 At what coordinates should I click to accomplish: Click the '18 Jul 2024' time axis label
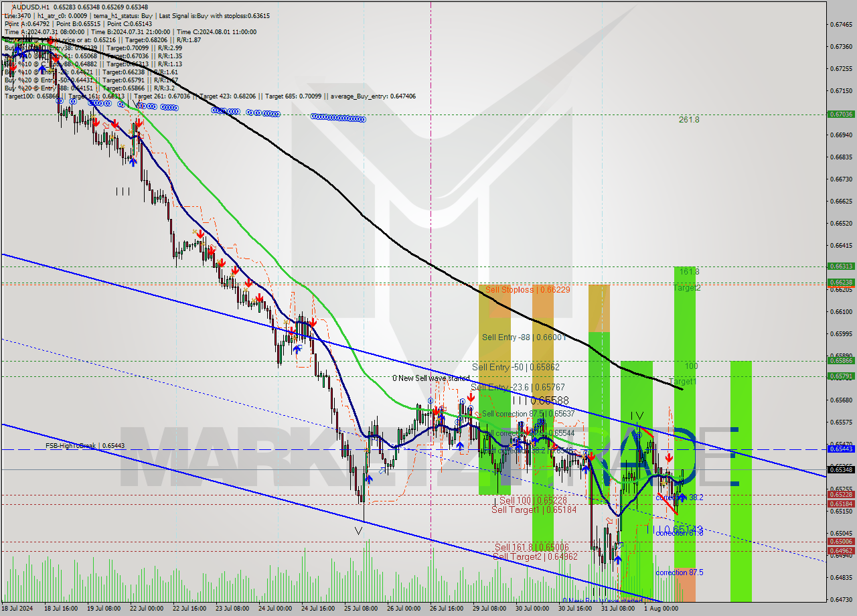click(16, 609)
